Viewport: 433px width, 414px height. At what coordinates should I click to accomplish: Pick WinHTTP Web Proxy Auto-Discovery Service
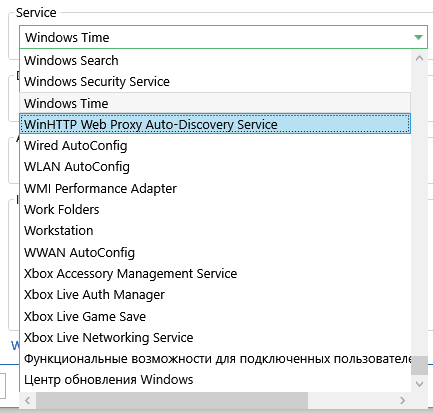tap(215, 124)
